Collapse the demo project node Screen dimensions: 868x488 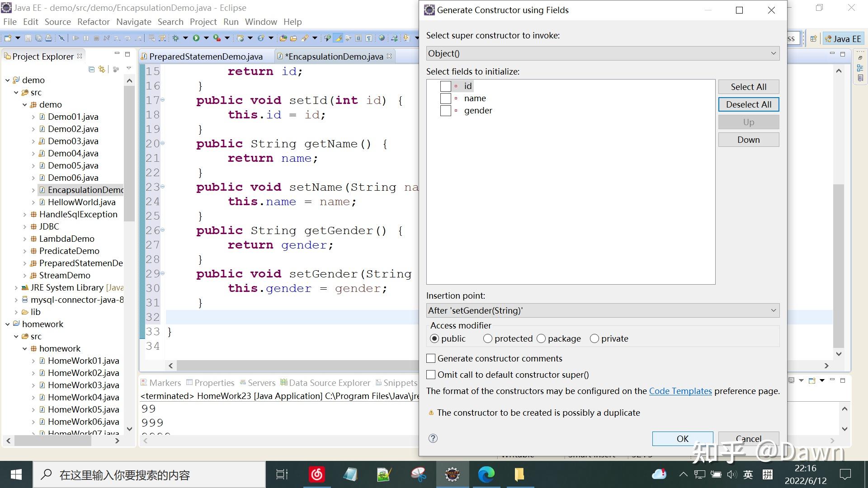[8, 80]
